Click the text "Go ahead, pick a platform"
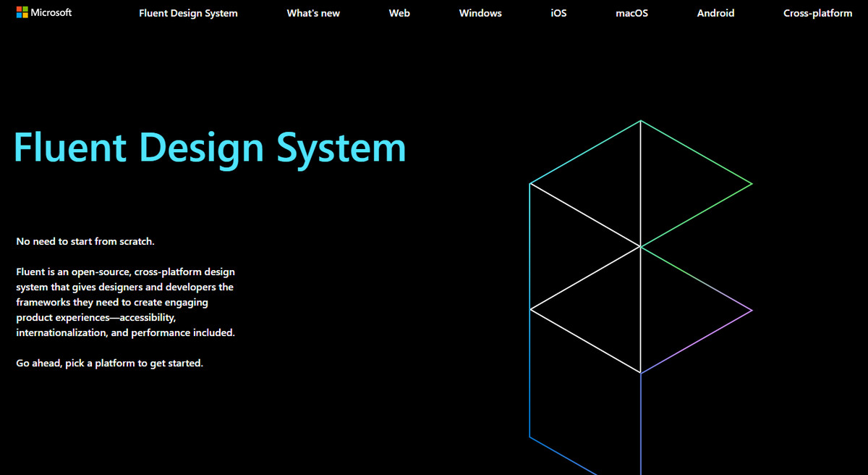Image resolution: width=868 pixels, height=475 pixels. (x=109, y=363)
